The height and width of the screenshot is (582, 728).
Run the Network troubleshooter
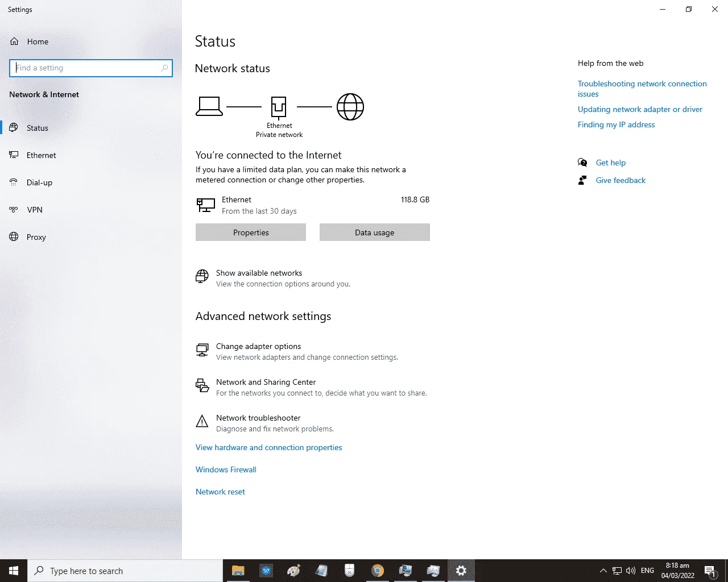(x=258, y=418)
